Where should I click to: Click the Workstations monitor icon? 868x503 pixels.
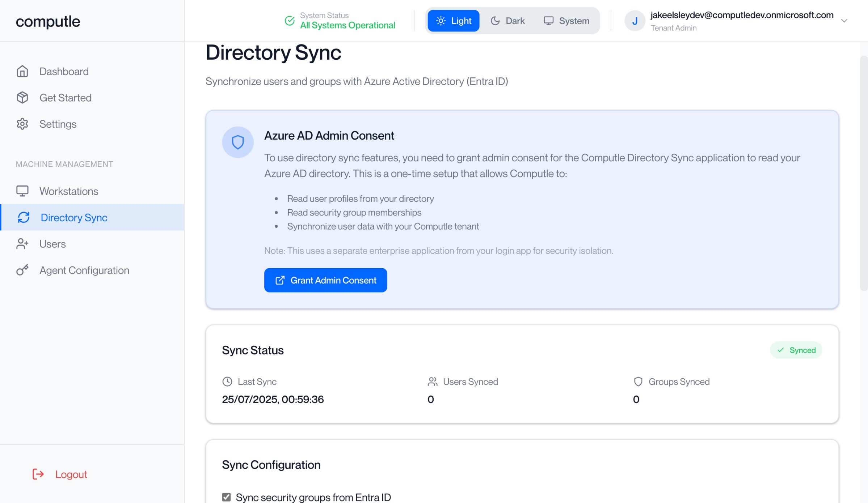[x=22, y=191]
